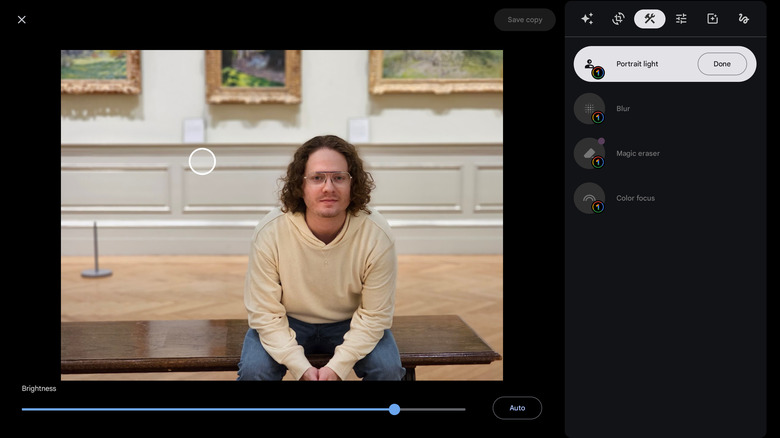Open the Crop and rotate tab
The height and width of the screenshot is (438, 780).
[618, 19]
